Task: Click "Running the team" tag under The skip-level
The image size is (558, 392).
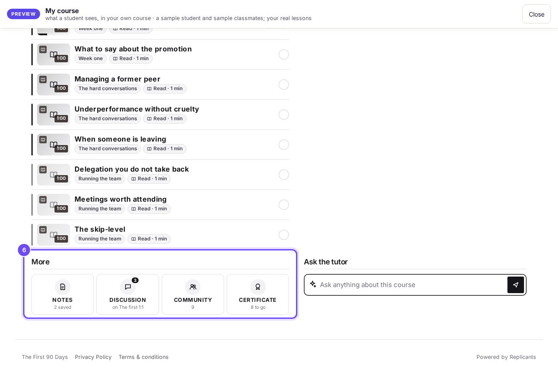Action: coord(100,239)
